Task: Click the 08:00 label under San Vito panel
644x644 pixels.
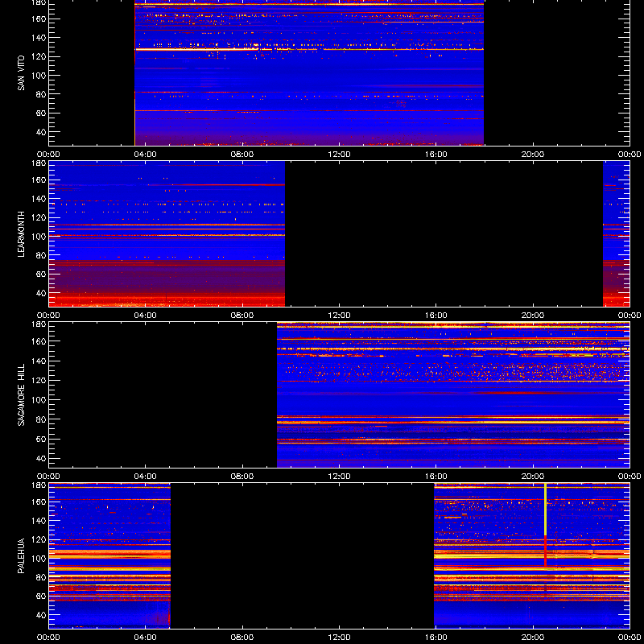Action: coord(242,155)
